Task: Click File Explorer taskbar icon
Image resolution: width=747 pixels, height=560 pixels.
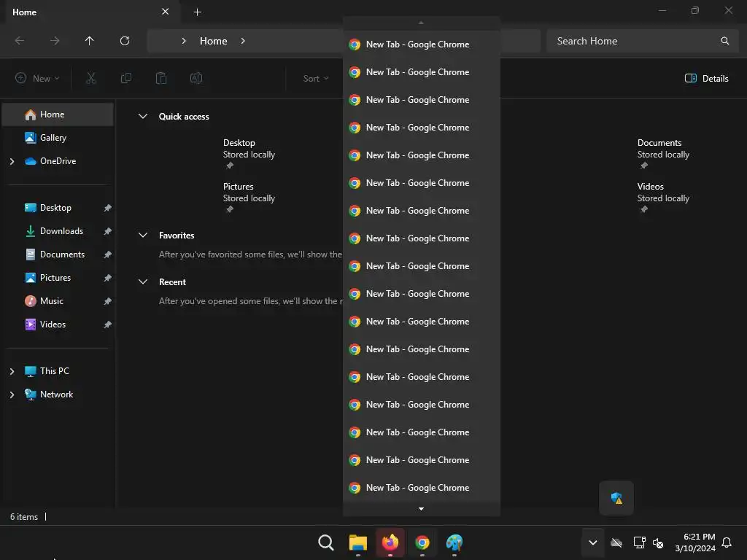Action: point(358,542)
